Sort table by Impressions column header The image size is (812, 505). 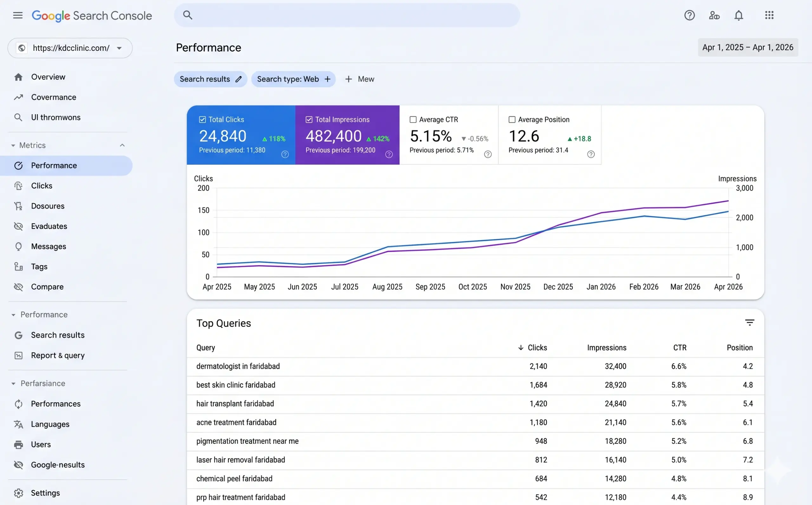(607, 348)
